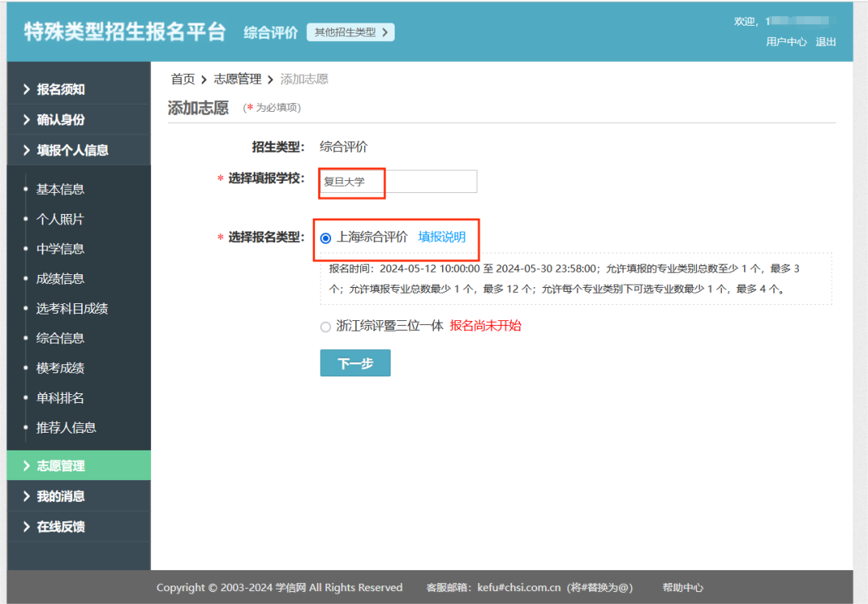
Task: Select the 上海综合评价 radio button
Action: click(x=325, y=238)
